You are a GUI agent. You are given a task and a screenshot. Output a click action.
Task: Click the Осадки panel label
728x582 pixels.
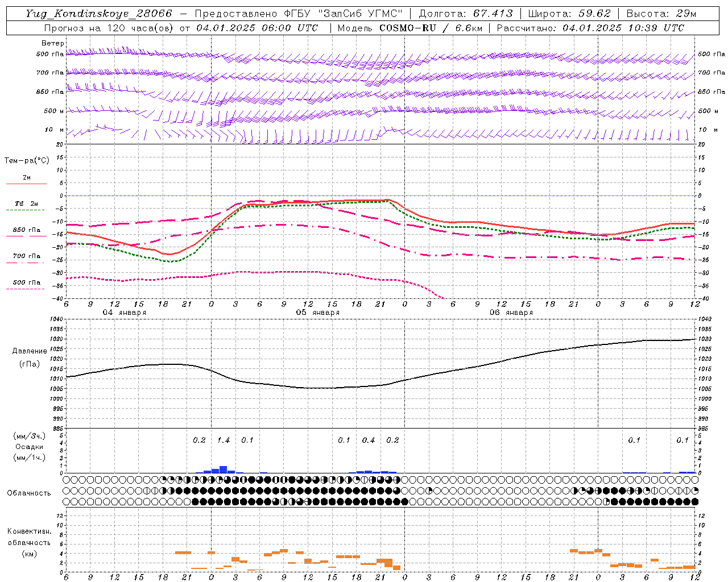coord(29,447)
